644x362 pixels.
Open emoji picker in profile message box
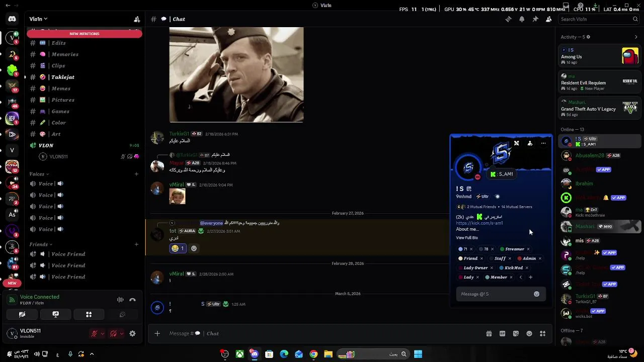click(x=536, y=294)
